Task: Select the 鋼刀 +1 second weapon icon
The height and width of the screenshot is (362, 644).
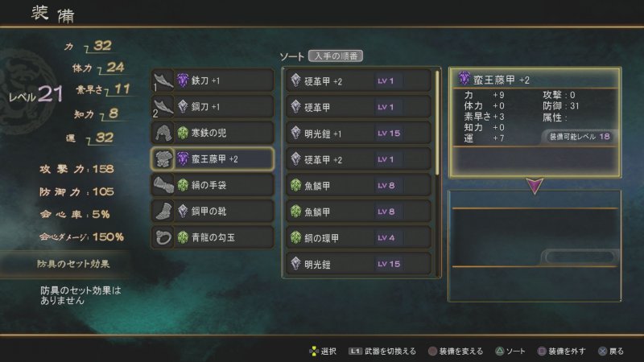Action: point(163,107)
